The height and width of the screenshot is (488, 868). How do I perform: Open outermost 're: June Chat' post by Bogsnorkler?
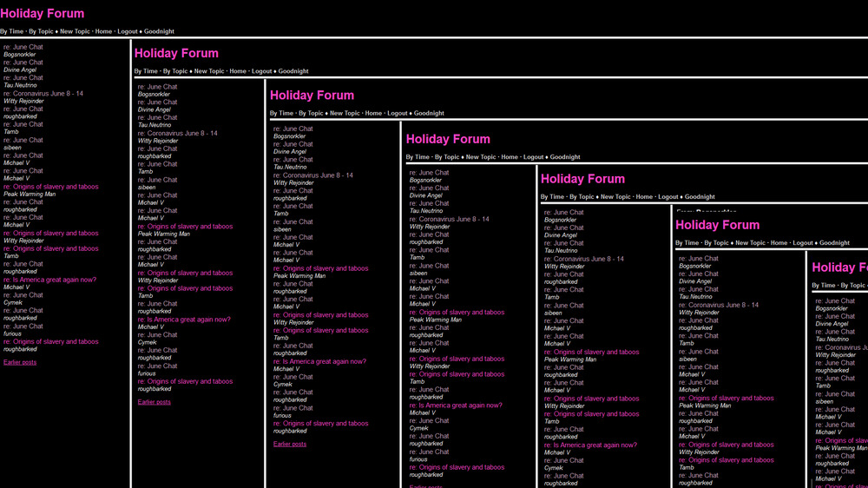coord(23,47)
